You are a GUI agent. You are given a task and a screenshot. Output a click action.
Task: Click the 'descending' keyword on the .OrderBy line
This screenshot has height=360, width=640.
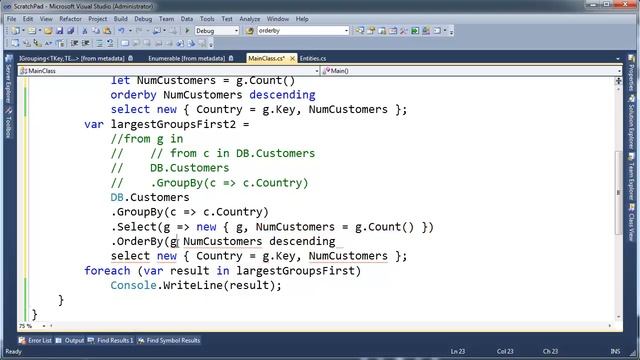coord(302,241)
